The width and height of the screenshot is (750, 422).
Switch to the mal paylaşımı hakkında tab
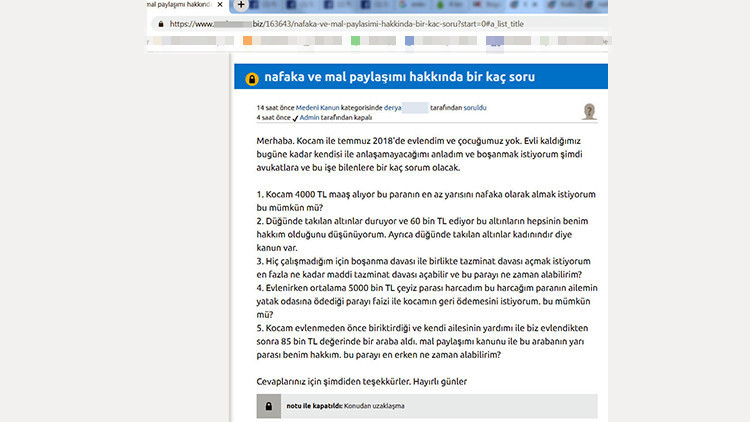pyautogui.click(x=175, y=5)
